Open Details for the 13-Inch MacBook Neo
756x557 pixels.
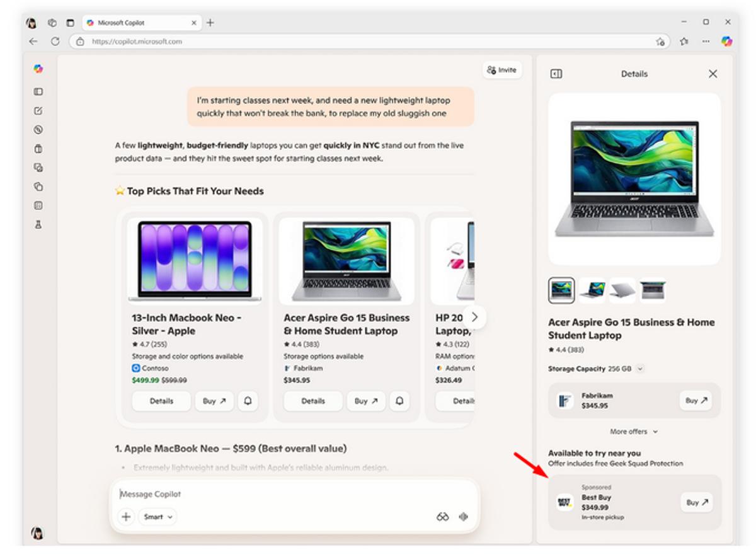coord(161,401)
